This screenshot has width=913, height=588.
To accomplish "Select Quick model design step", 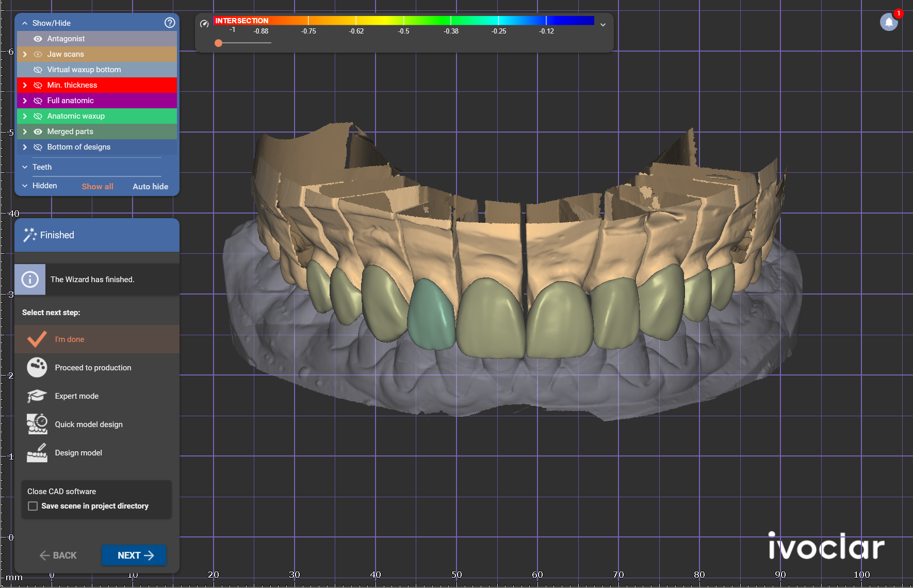I will click(97, 424).
